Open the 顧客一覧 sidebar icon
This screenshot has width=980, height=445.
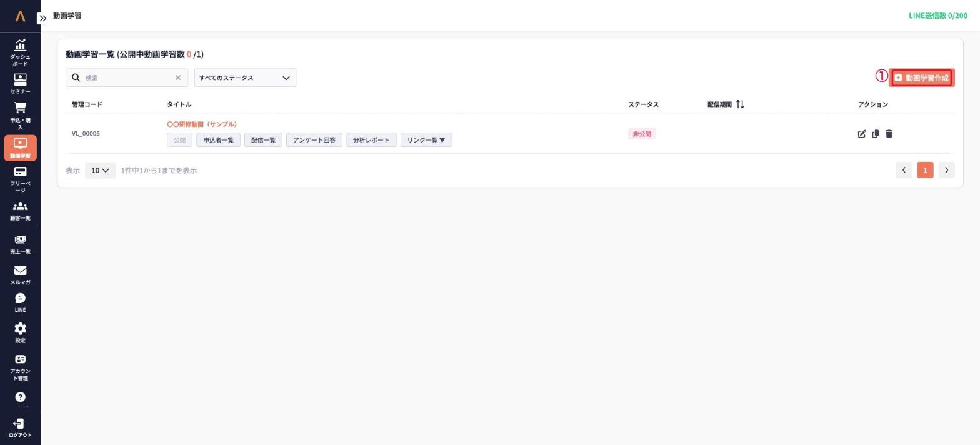(x=20, y=206)
